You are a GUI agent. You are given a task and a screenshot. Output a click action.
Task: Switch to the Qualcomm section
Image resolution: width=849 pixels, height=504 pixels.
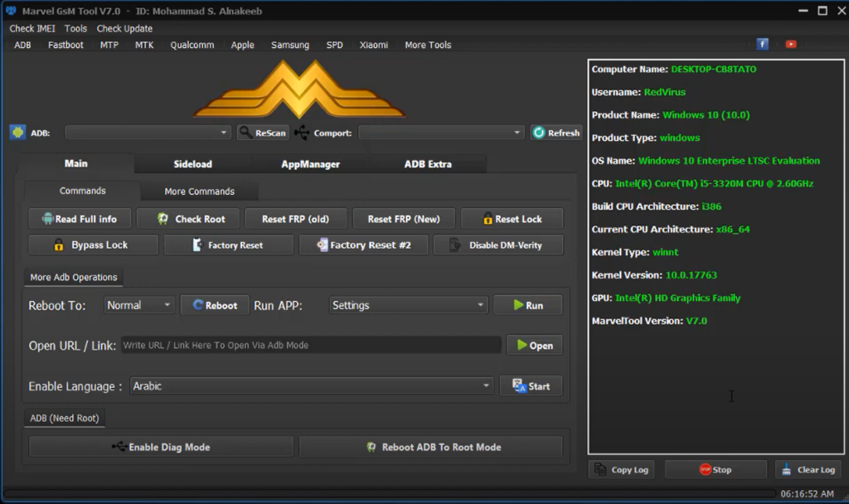[192, 45]
